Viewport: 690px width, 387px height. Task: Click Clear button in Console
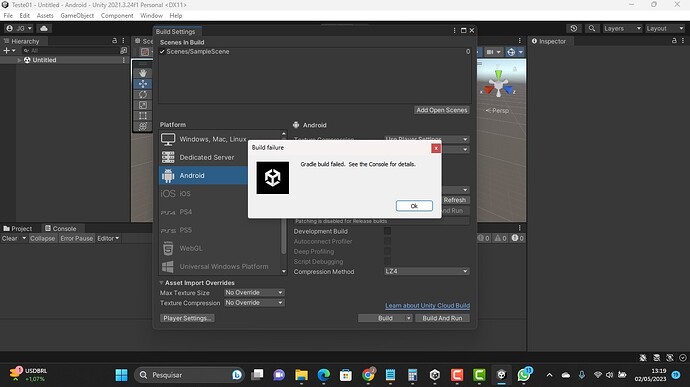(9, 238)
